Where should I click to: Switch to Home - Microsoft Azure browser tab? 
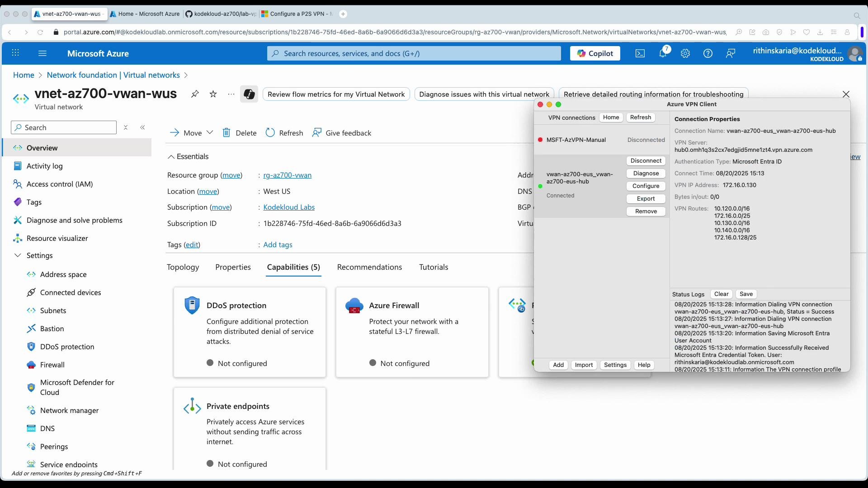pos(145,14)
